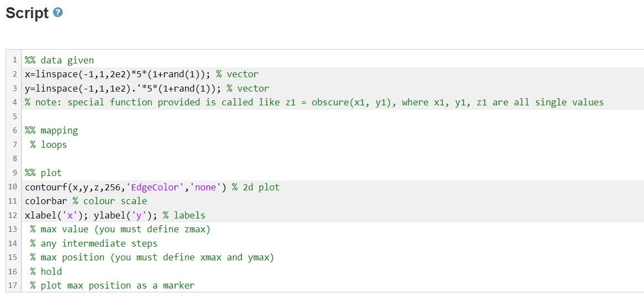The image size is (644, 304).
Task: Click the '%% mapping' comment line
Action: [51, 130]
